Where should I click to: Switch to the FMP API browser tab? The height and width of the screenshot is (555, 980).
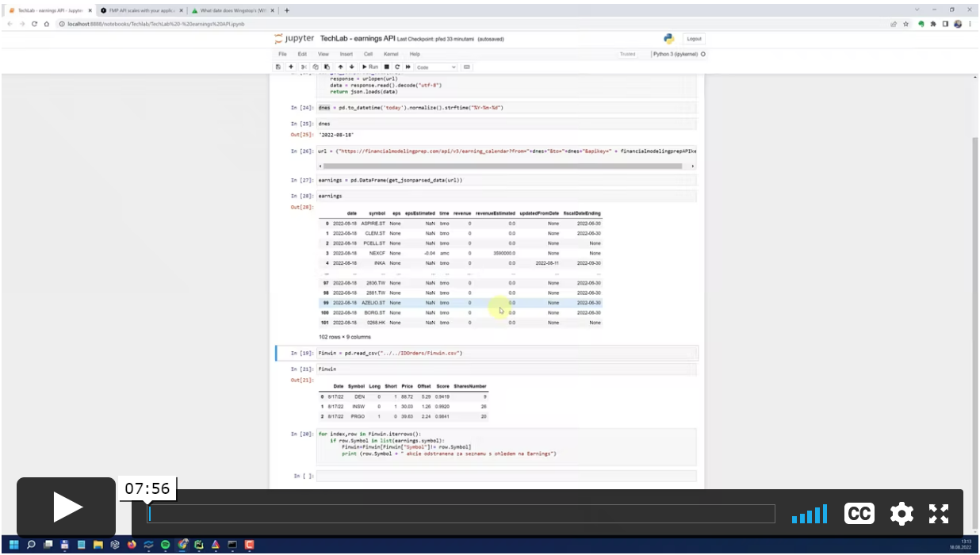(x=143, y=10)
